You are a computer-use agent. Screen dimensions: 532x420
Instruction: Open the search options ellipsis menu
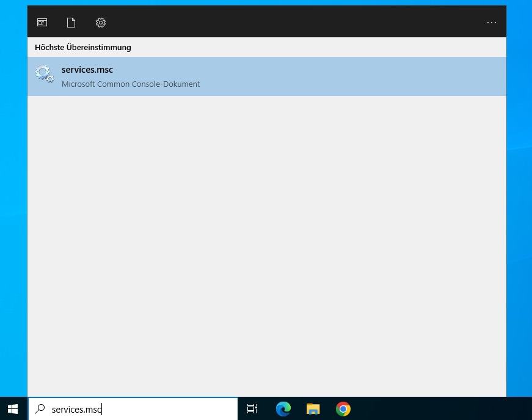pyautogui.click(x=491, y=23)
